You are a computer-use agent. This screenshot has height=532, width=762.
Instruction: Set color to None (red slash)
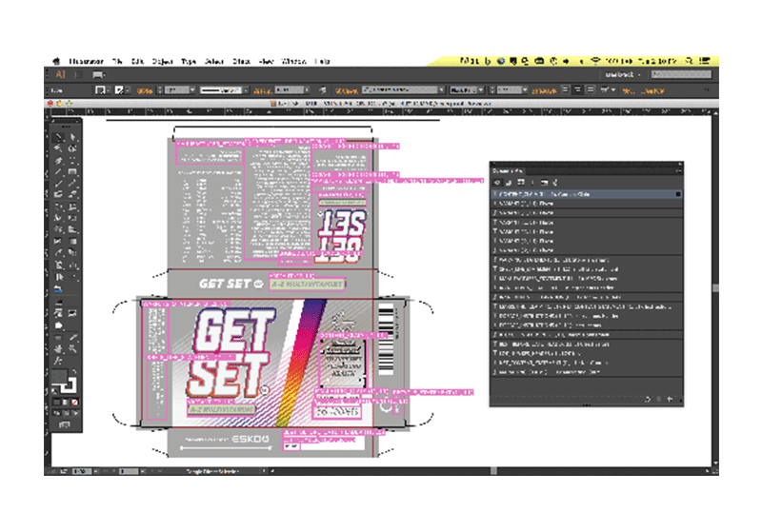(75, 403)
